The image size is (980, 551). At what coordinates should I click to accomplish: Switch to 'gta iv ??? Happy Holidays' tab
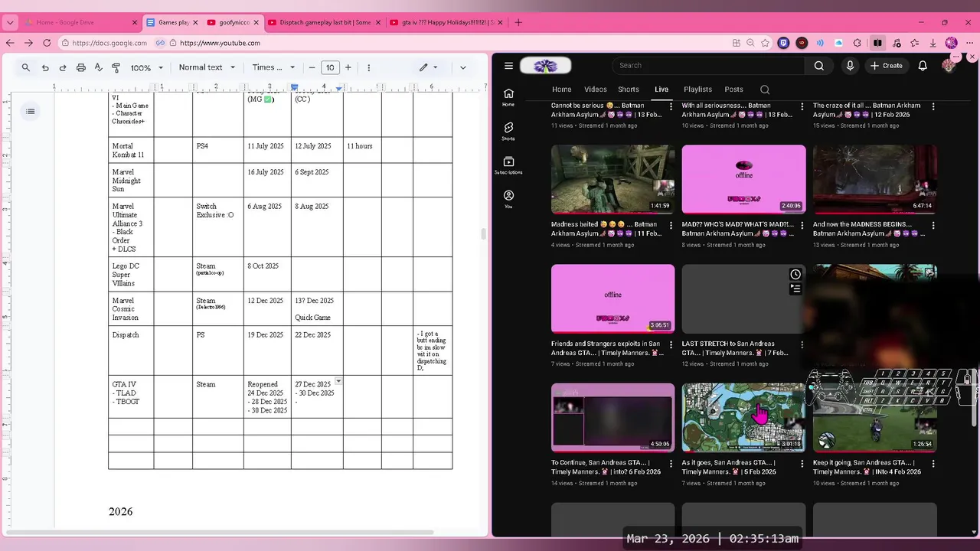[446, 22]
